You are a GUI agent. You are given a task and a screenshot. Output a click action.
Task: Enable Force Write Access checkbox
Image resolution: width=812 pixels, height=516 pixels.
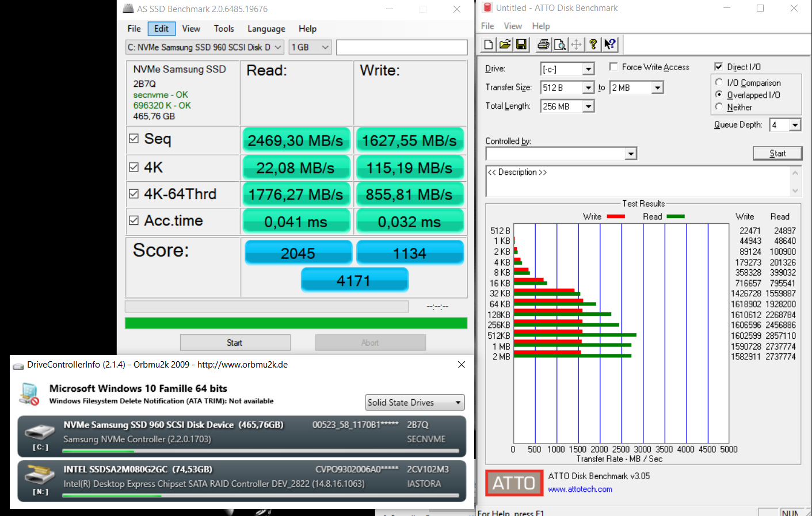coord(613,67)
